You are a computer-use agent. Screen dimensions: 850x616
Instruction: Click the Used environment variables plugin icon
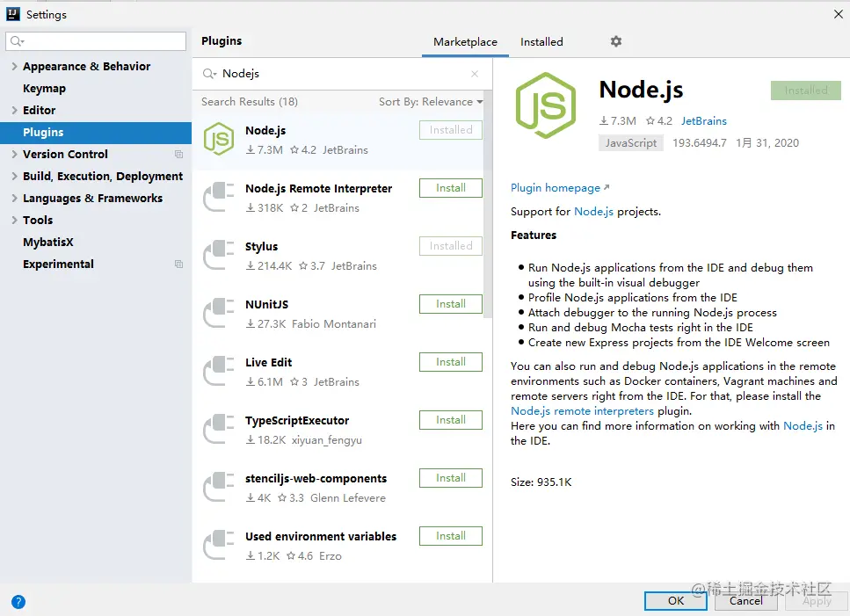[x=219, y=545]
